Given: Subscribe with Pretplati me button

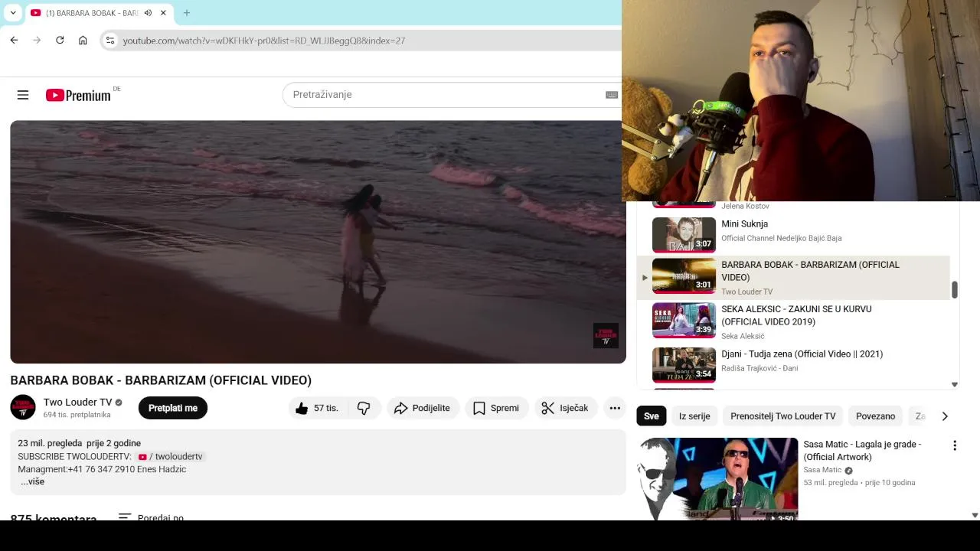Looking at the screenshot, I should [x=173, y=408].
